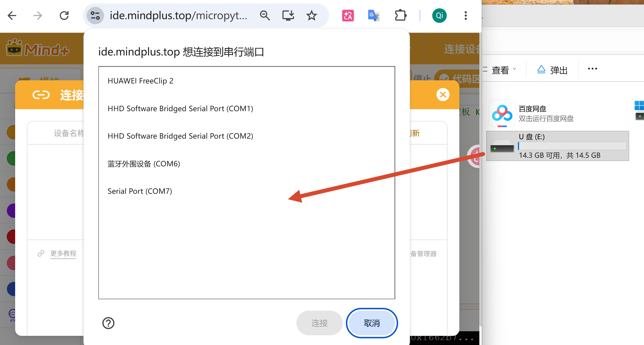Click the U 盘 capacity usage bar
The width and height of the screenshot is (644, 345).
[572, 146]
